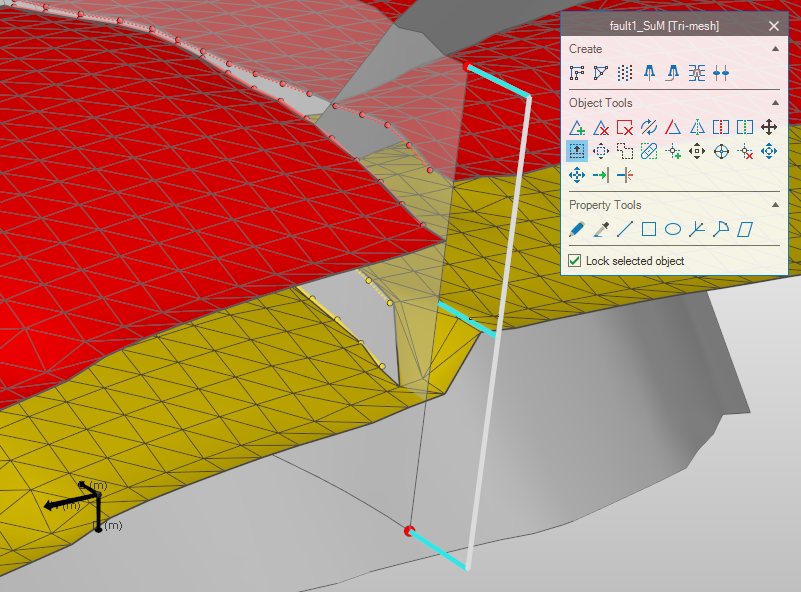
Task: Select the pencil property tool
Action: 577,229
